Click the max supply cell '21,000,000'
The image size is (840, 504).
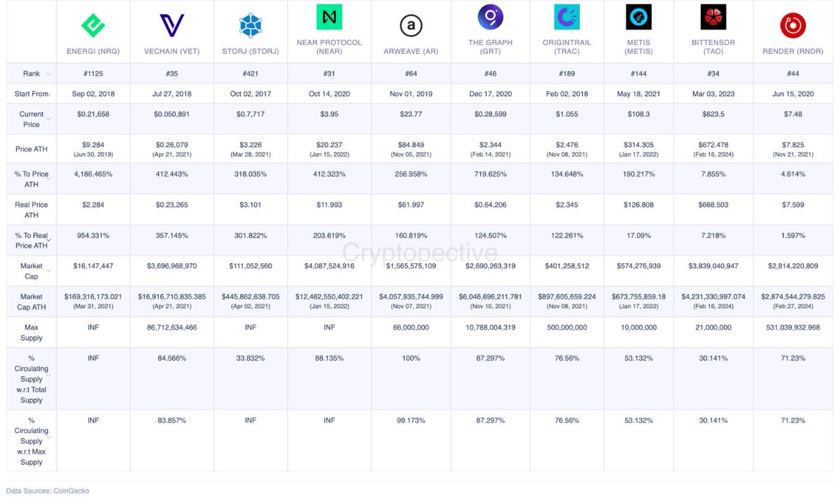coord(713,327)
